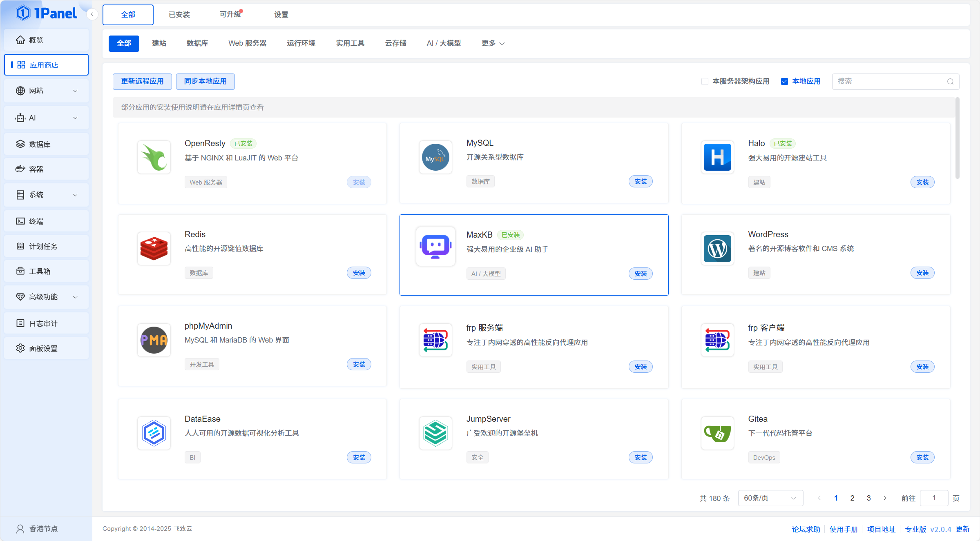This screenshot has width=980, height=541.
Task: Enable the server-architecture apps checkbox (本服务器架构应用)
Action: 705,81
